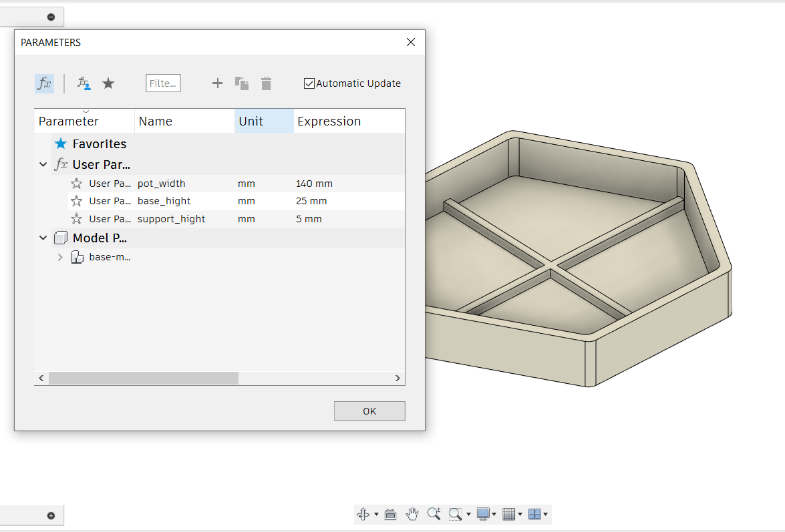The width and height of the screenshot is (785, 532).
Task: Select the Pan tool
Action: click(412, 514)
